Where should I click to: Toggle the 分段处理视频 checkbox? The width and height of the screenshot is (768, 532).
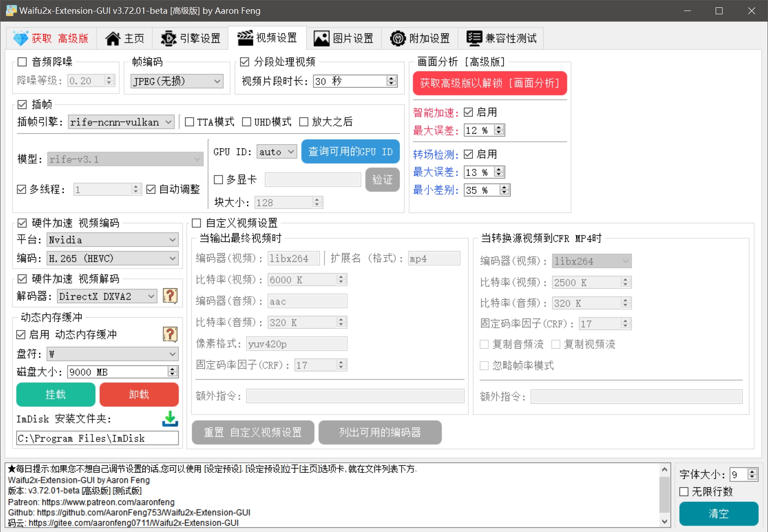(245, 62)
